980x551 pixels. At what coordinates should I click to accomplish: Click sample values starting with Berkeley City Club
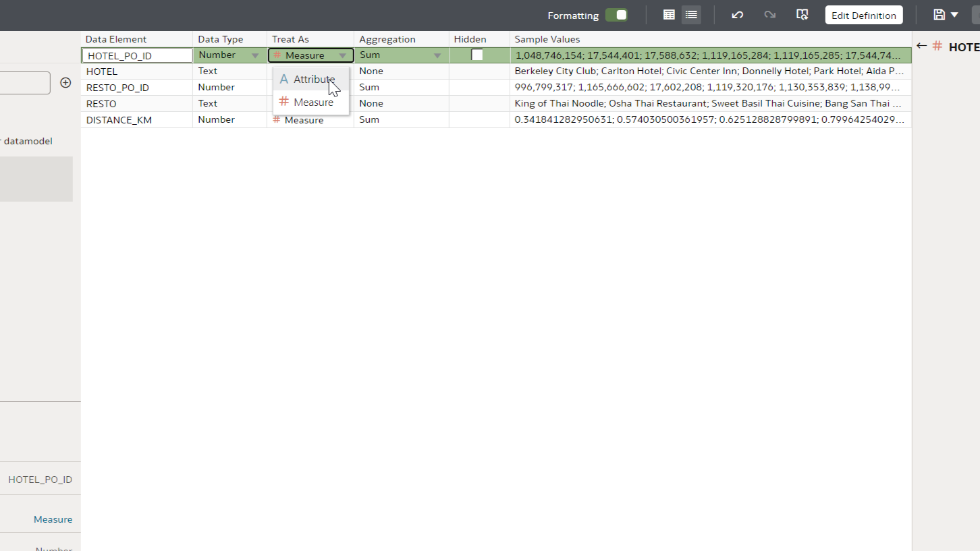coord(709,71)
